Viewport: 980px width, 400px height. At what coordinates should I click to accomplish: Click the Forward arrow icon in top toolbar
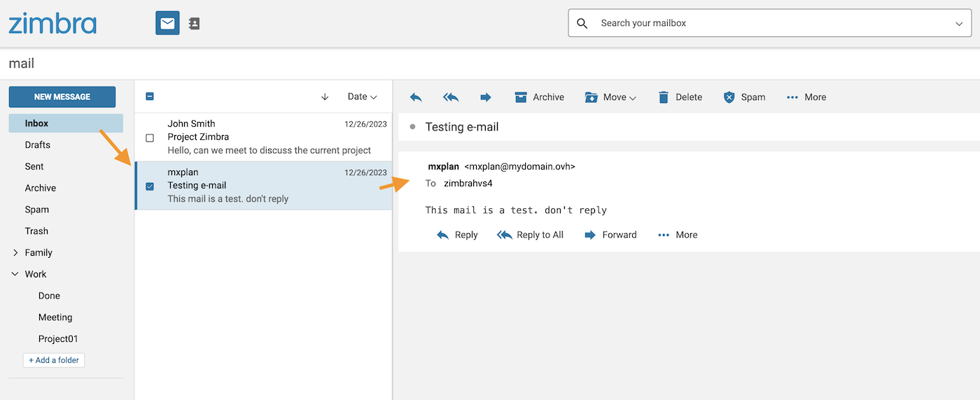[x=486, y=97]
